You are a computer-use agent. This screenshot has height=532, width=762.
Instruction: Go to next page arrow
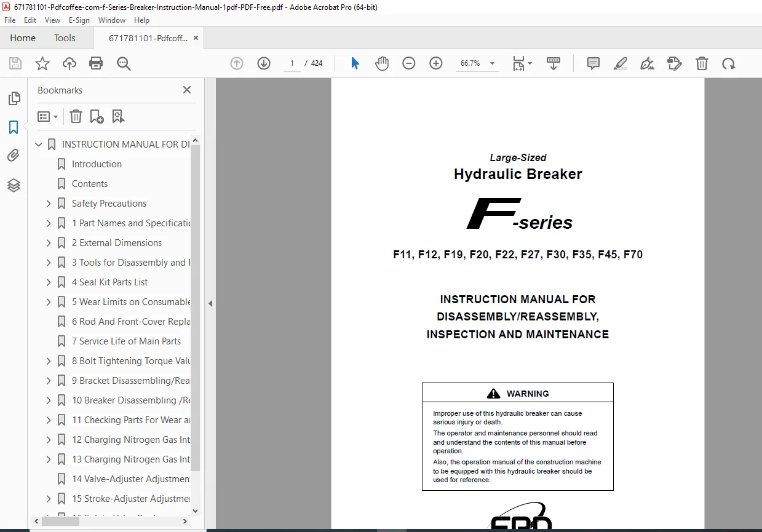coord(264,63)
